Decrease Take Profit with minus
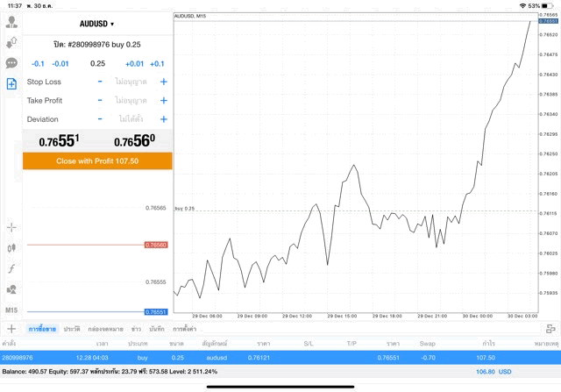The image size is (561, 392). (100, 100)
